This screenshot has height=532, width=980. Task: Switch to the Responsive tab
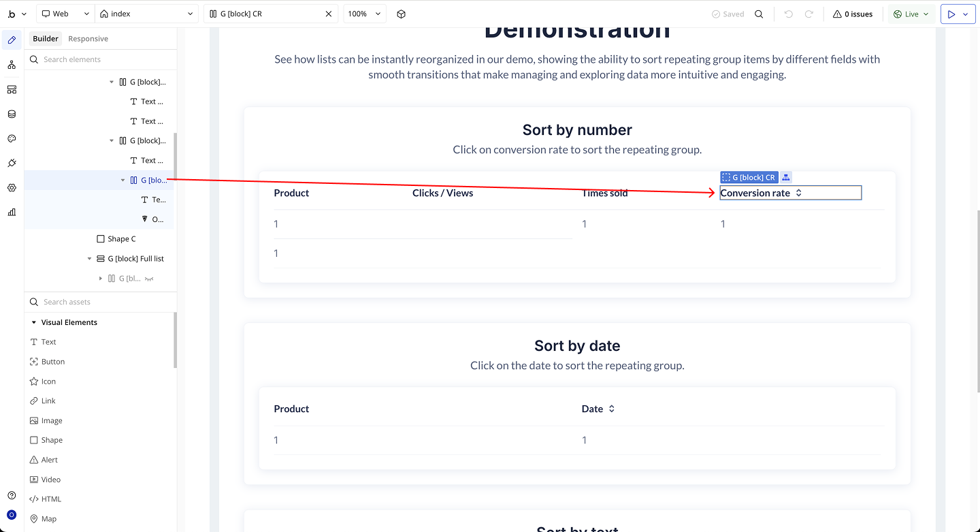(88, 39)
